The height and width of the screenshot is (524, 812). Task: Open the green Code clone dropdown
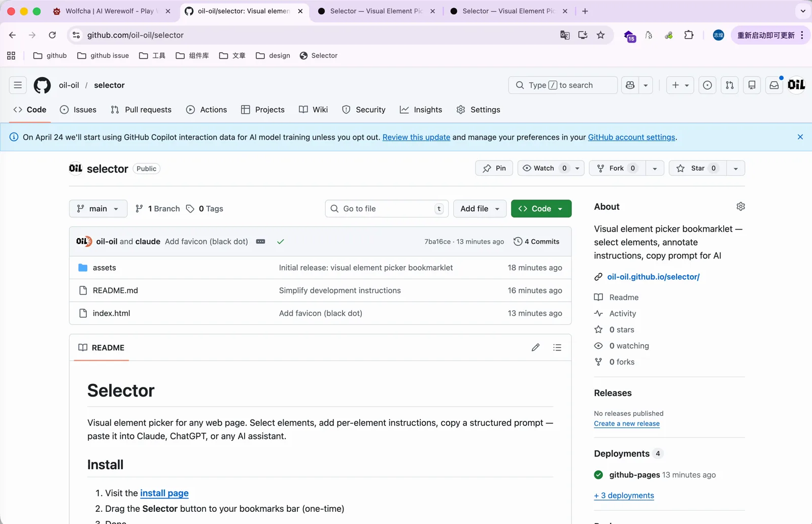pyautogui.click(x=541, y=209)
